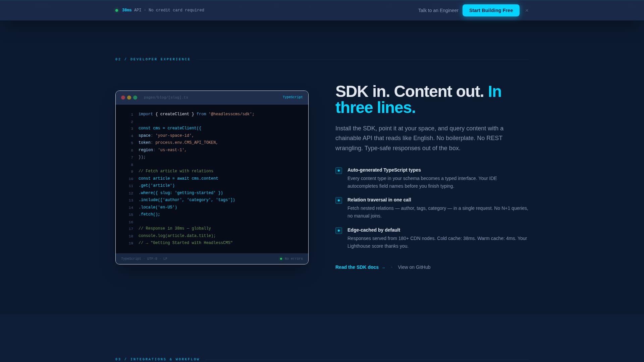Click the Start Building Free button
The height and width of the screenshot is (362, 644).
[x=491, y=10]
